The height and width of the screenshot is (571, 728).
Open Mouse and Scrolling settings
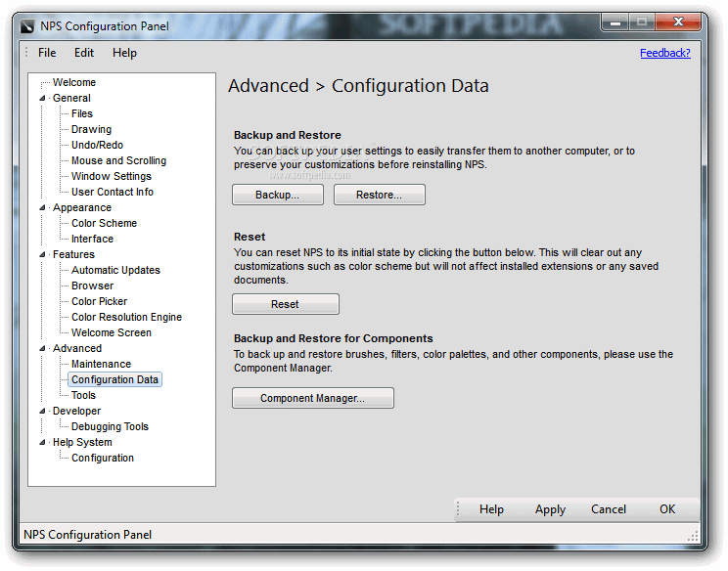(x=118, y=160)
